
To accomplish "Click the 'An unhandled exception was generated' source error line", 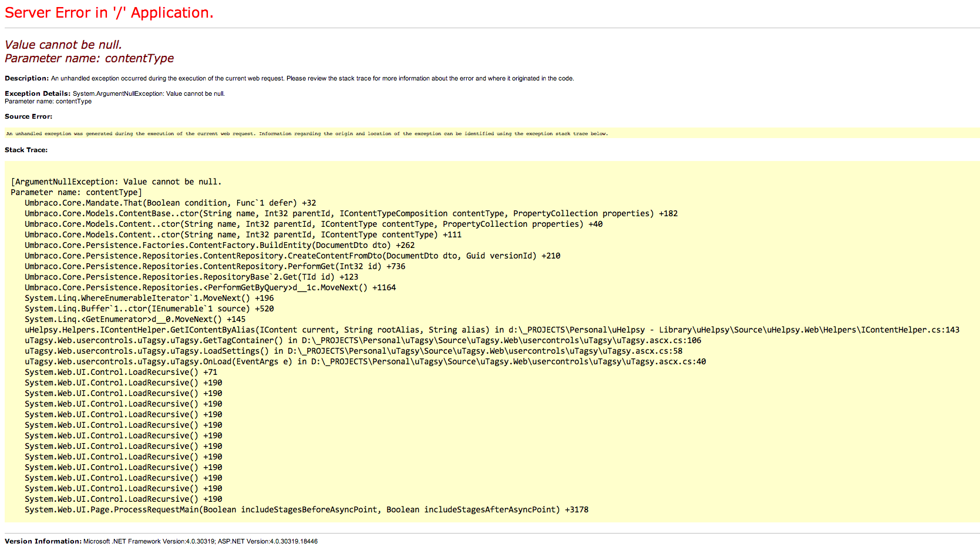I will [x=307, y=133].
